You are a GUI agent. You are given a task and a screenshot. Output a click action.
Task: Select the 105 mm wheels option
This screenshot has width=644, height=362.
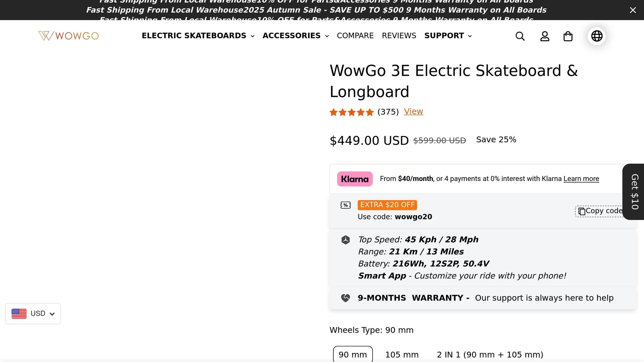402,354
